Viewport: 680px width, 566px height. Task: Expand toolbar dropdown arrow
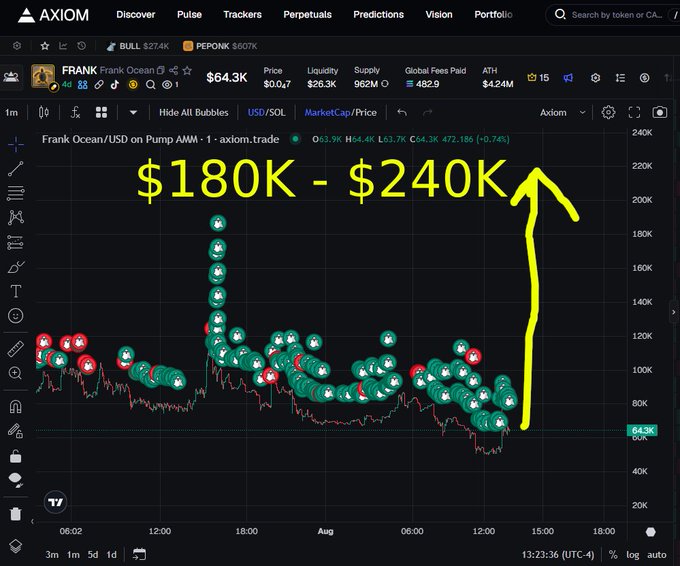point(133,113)
